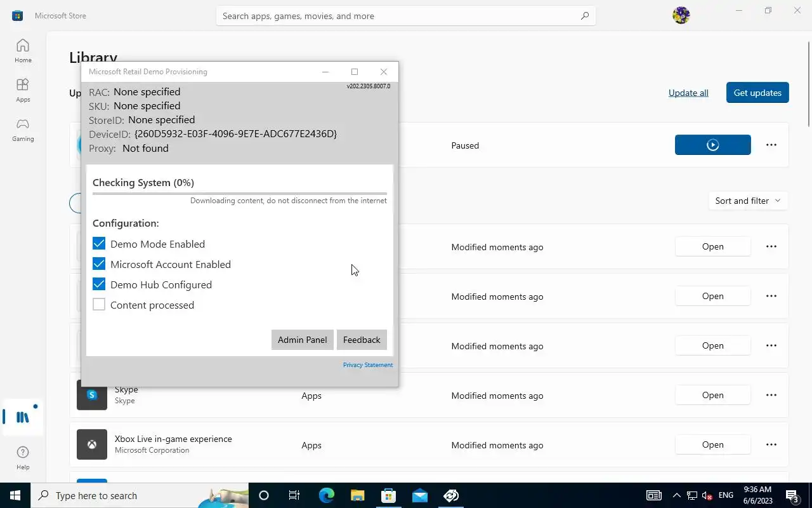Click the taskbar clock showing 9:36 AM
This screenshot has width=812, height=508.
tap(757, 495)
